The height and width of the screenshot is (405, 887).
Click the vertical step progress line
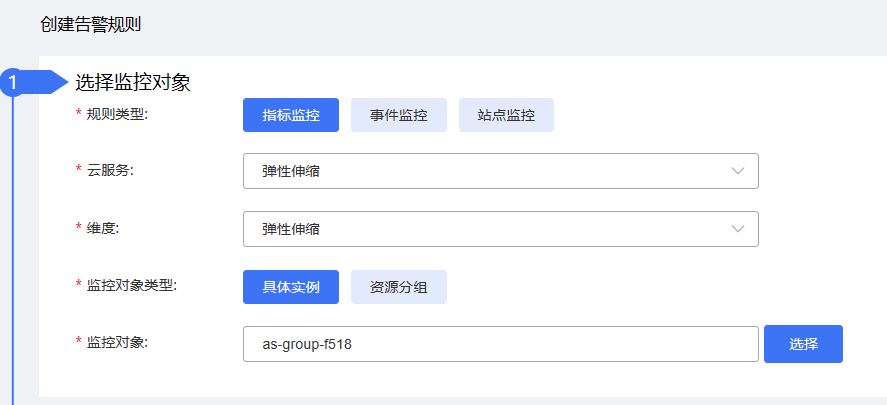coord(13,250)
